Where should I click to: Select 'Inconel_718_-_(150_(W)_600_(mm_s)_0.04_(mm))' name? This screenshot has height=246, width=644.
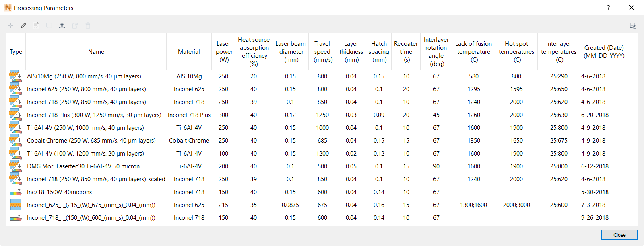click(91, 217)
